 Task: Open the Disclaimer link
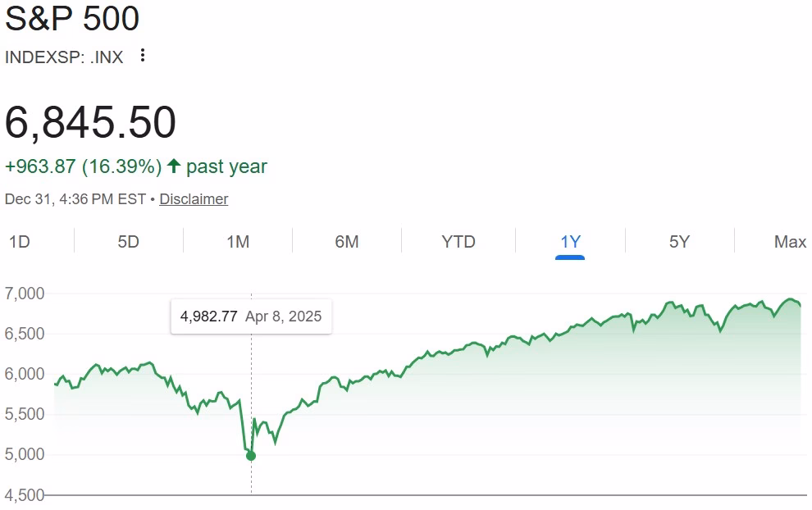click(x=194, y=198)
